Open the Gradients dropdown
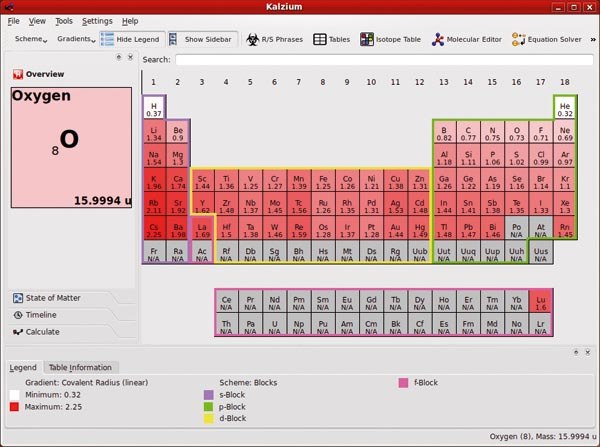 pyautogui.click(x=76, y=39)
